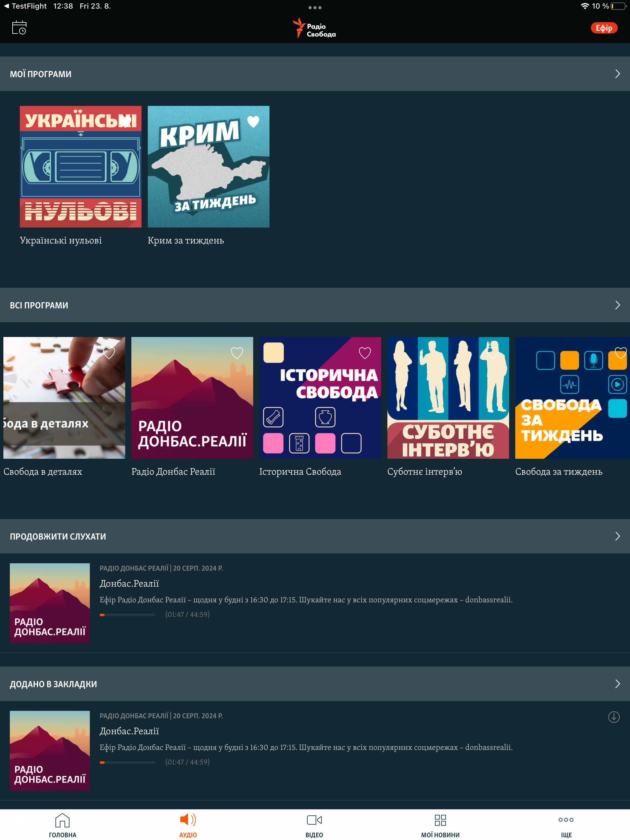Seek progress bar in bookmarked episode
The width and height of the screenshot is (630, 840).
tap(127, 763)
